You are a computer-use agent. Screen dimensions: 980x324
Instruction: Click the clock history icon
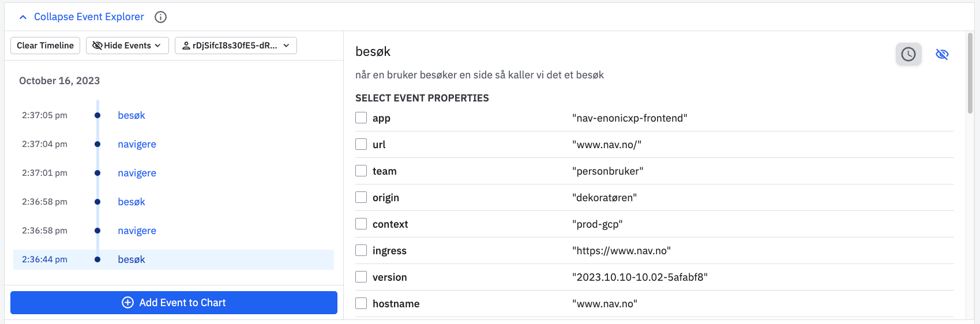tap(908, 54)
